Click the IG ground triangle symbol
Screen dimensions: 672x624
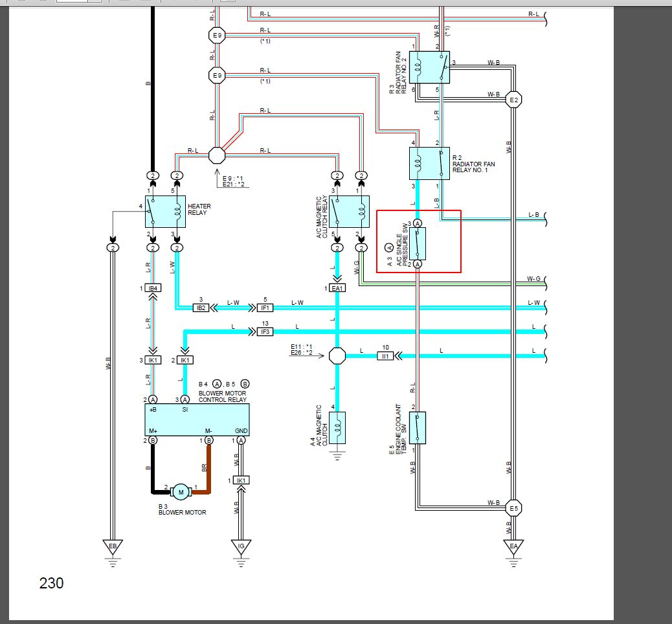pos(241,548)
